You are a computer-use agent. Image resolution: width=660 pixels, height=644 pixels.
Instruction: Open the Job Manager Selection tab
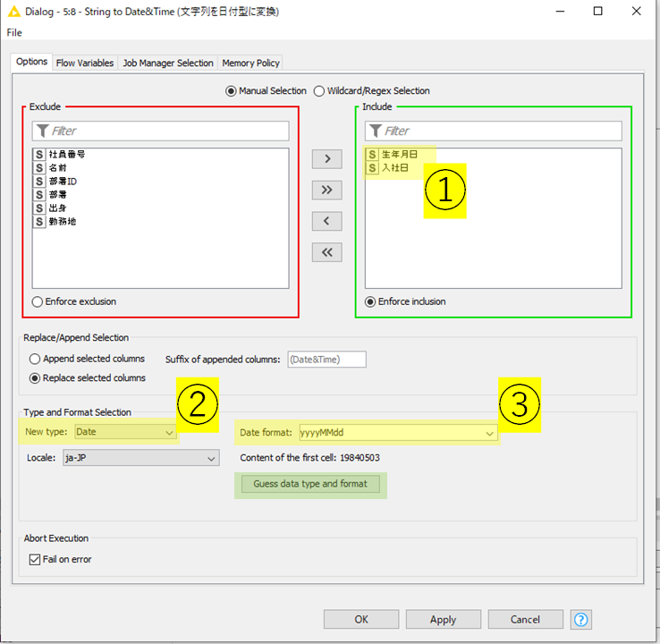(x=168, y=64)
